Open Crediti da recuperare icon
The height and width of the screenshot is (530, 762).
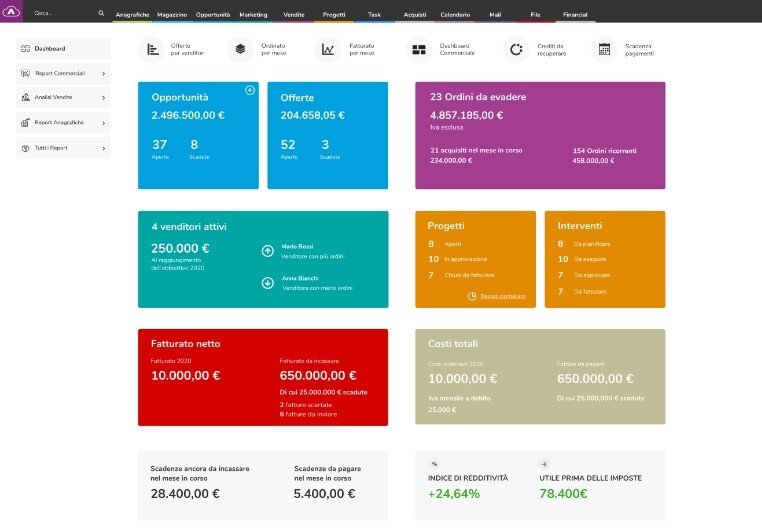click(x=515, y=49)
